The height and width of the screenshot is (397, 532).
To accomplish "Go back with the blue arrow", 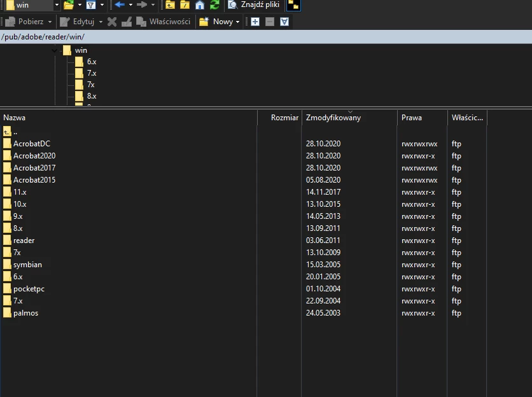I will click(120, 4).
